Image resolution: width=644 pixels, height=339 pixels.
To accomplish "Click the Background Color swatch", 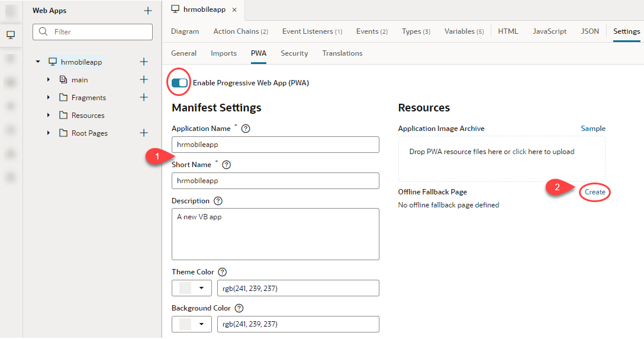I will (x=185, y=324).
